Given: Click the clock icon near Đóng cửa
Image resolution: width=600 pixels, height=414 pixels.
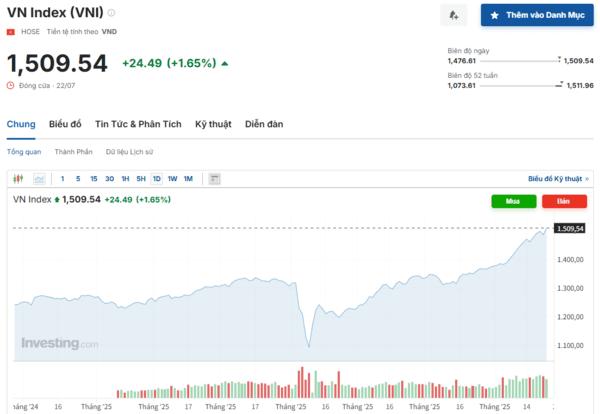Looking at the screenshot, I should point(11,85).
